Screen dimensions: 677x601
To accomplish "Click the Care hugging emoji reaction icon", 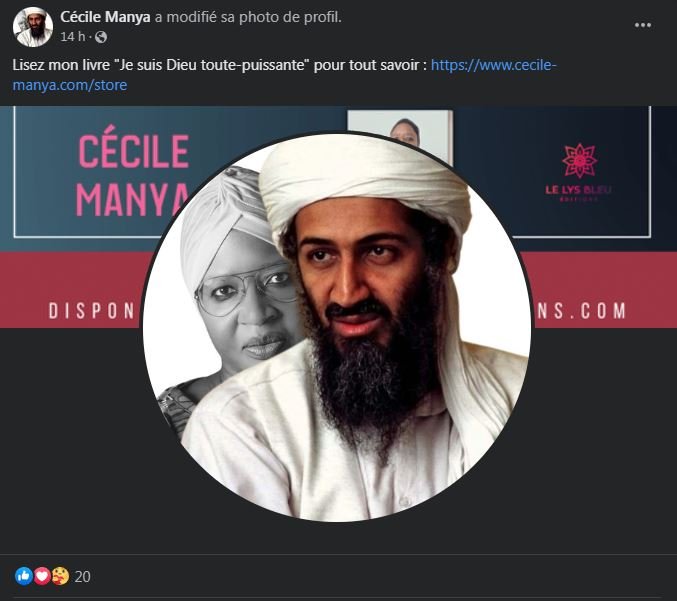I will 60,576.
